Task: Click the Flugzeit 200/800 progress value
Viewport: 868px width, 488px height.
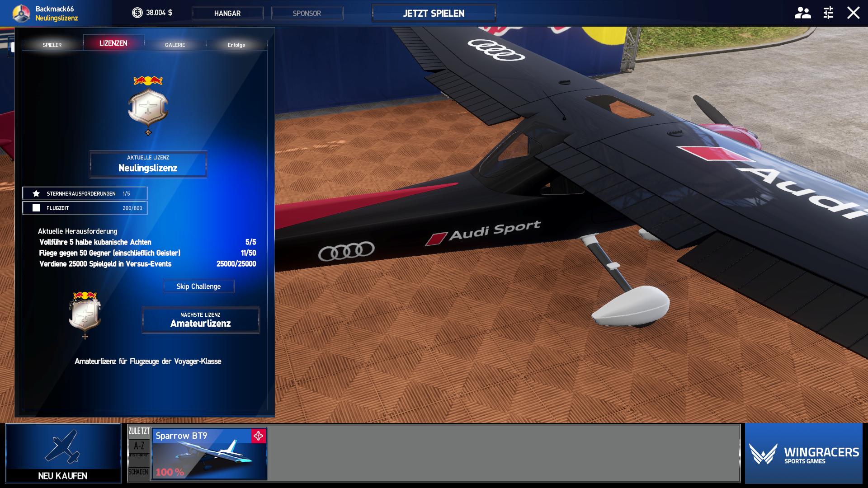Action: [132, 208]
